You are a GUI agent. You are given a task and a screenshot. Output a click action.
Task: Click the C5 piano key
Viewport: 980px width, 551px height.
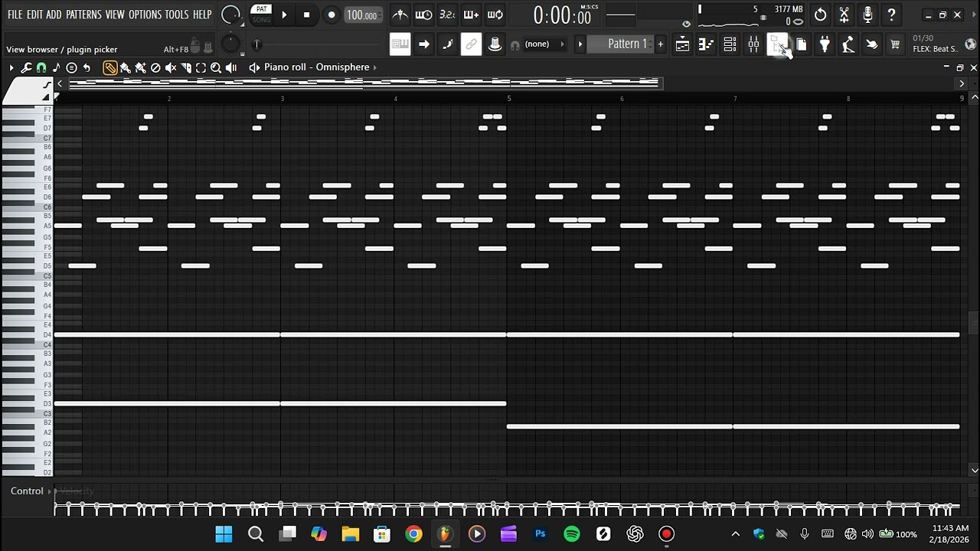coord(27,275)
